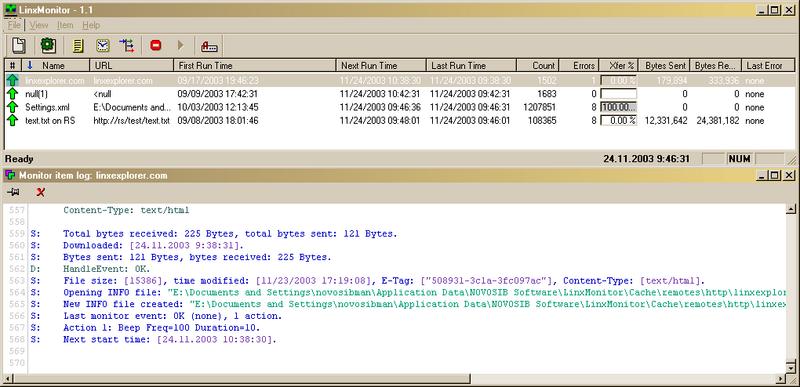Click the log horizontal scrollbar thumb
This screenshot has height=387, width=800.
coord(241,378)
